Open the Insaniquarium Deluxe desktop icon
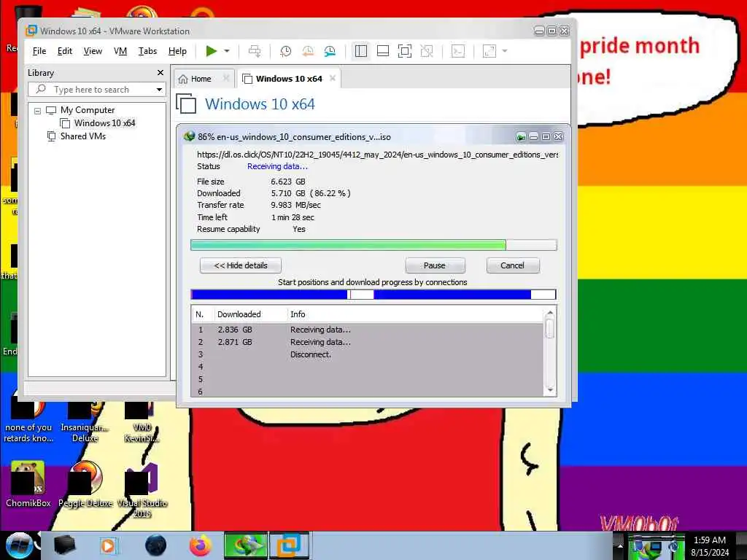The image size is (747, 560). 85,421
